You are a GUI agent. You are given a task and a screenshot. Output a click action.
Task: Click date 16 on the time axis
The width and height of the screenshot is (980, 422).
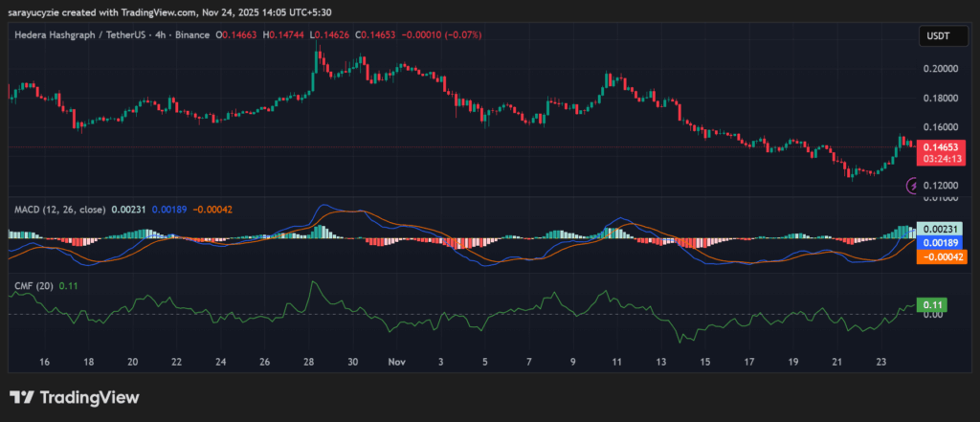coord(44,363)
